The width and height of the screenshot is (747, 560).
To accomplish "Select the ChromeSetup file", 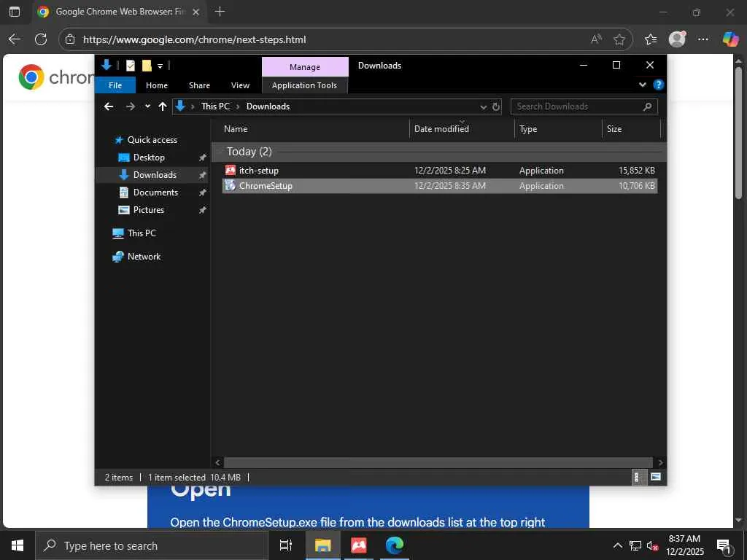I will 440,186.
